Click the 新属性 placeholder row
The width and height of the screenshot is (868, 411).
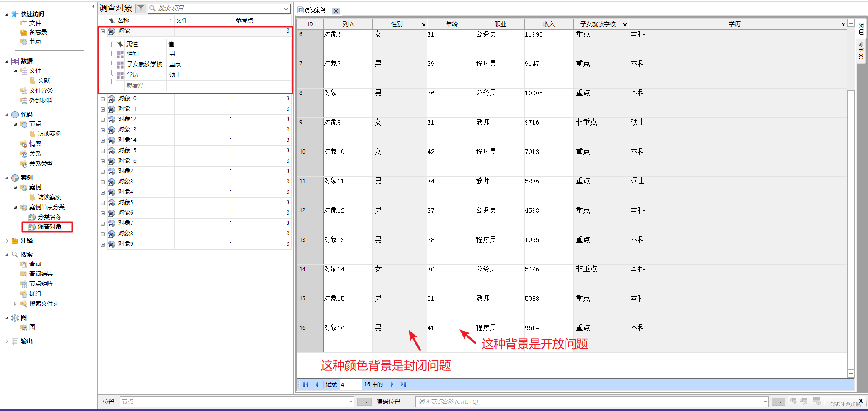135,85
